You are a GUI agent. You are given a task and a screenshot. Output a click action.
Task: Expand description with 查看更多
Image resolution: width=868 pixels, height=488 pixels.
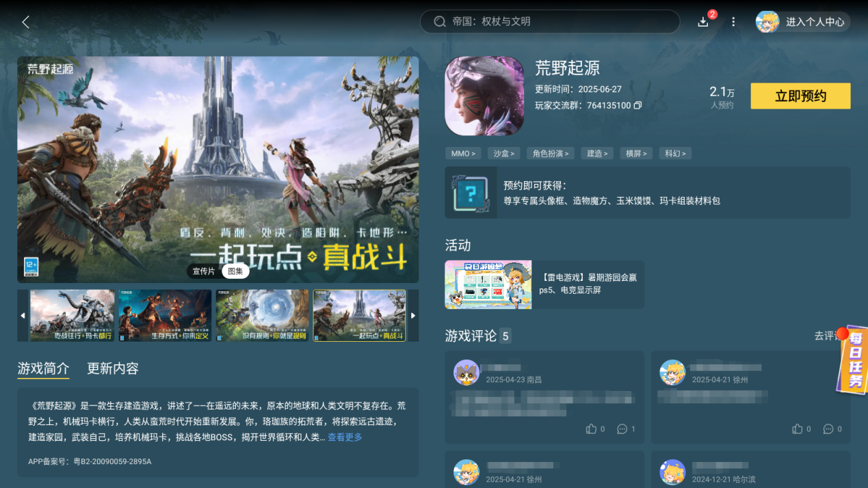(345, 437)
